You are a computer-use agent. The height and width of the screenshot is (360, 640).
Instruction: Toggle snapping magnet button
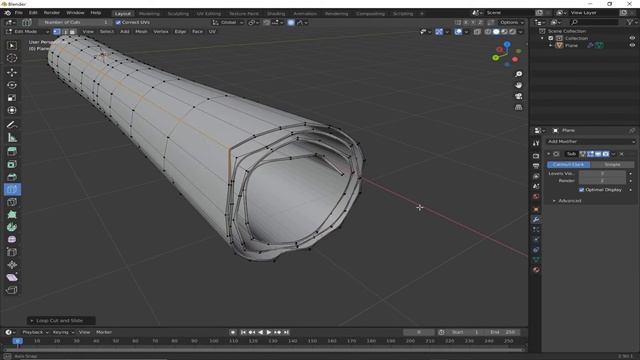tap(267, 22)
